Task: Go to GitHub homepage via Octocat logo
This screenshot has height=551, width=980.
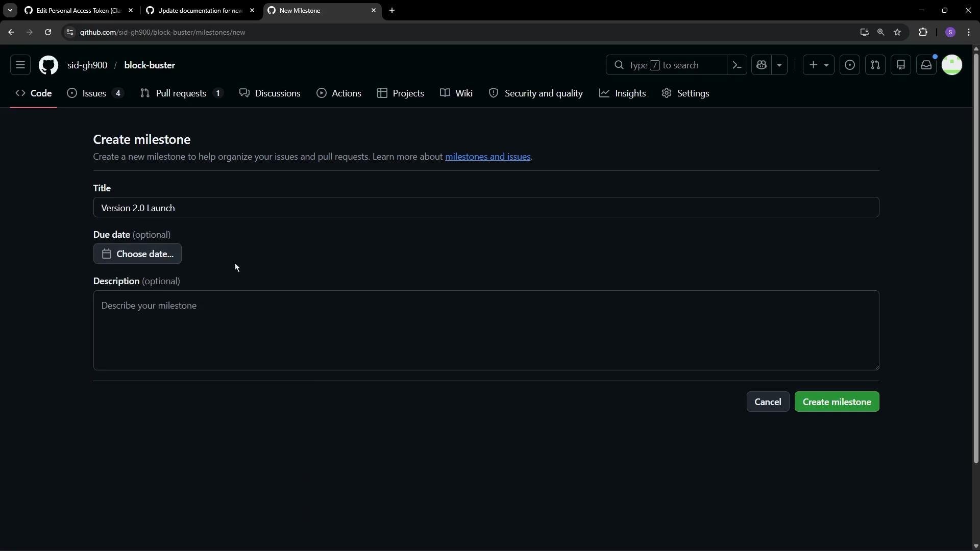Action: 48,65
